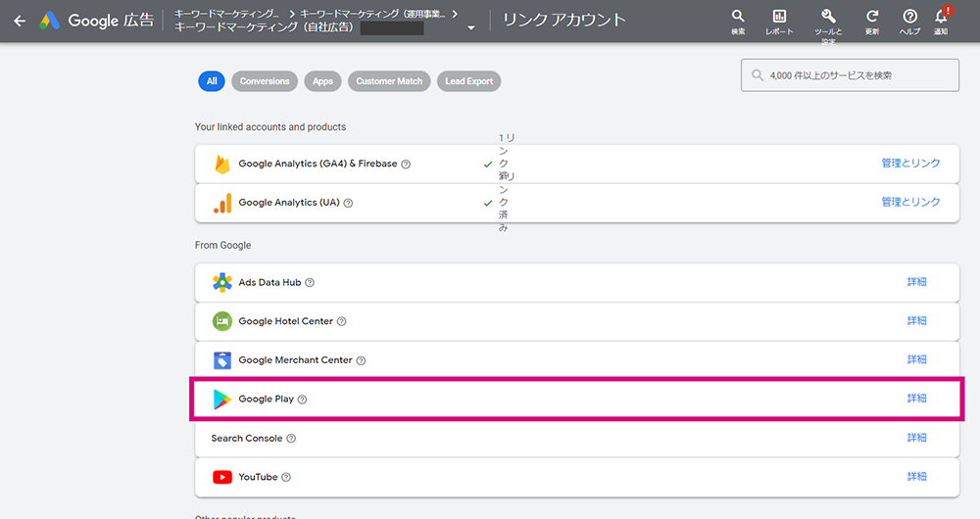Click the Google Analytics (UA) label
This screenshot has width=980, height=519.
point(289,203)
